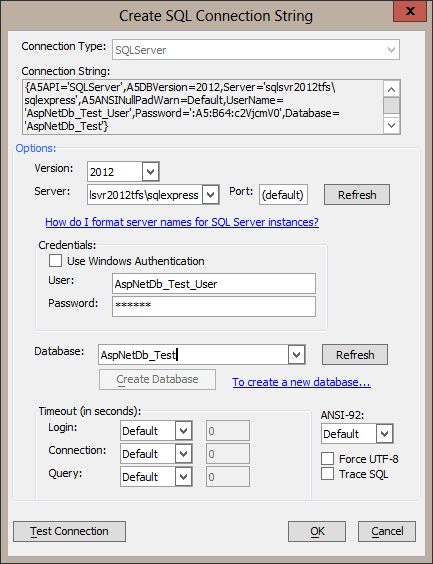Click the Port input field

click(x=283, y=195)
